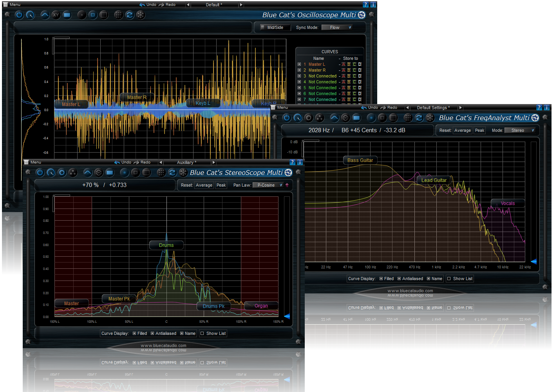
Task: Go to next preset after Default Settings in FreqAnalyst
Action: click(461, 108)
